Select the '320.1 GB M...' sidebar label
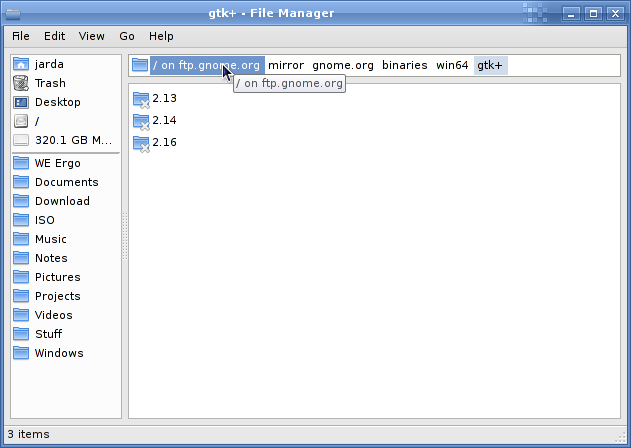Screen dimensions: 631x448 tap(74, 140)
